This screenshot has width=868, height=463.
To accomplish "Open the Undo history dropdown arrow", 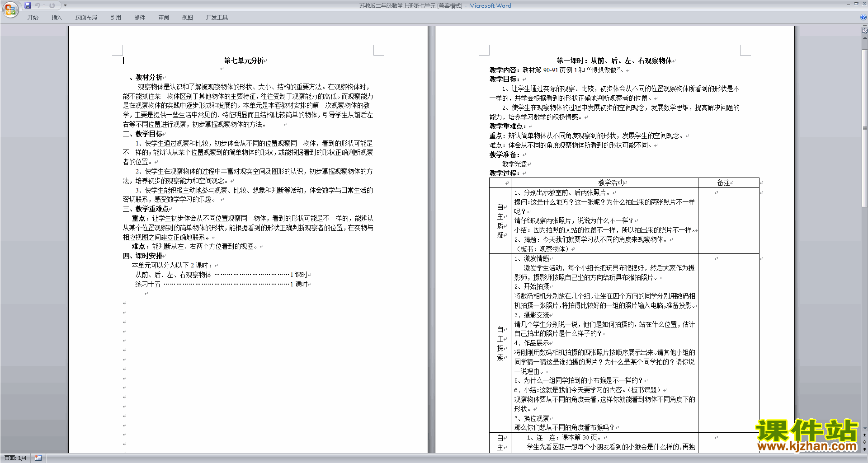I will 44,5.
